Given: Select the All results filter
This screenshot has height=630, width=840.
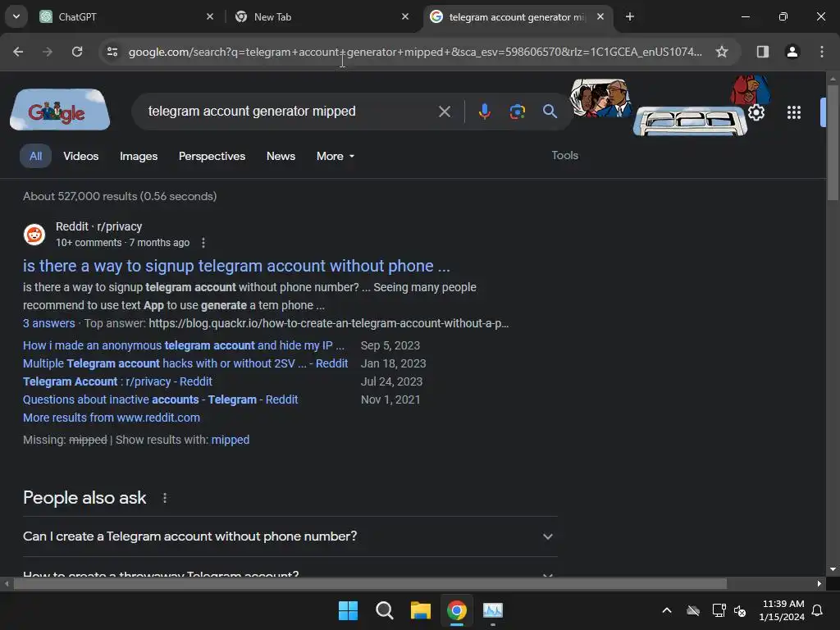Looking at the screenshot, I should pyautogui.click(x=35, y=156).
